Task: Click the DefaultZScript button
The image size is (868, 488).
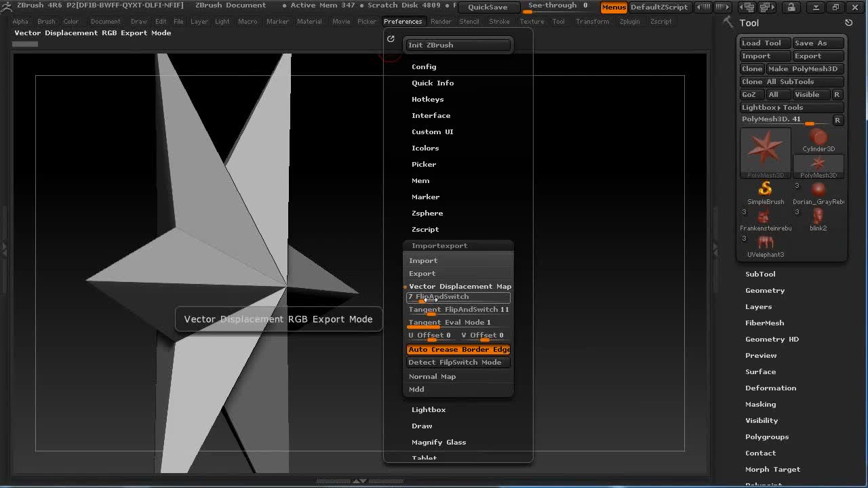Action: pyautogui.click(x=659, y=7)
